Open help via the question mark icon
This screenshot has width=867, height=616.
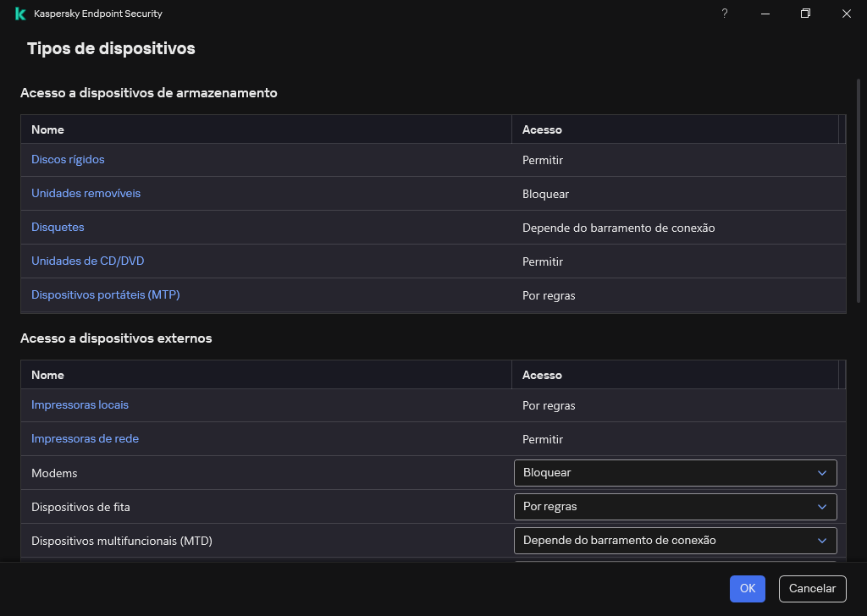click(724, 14)
